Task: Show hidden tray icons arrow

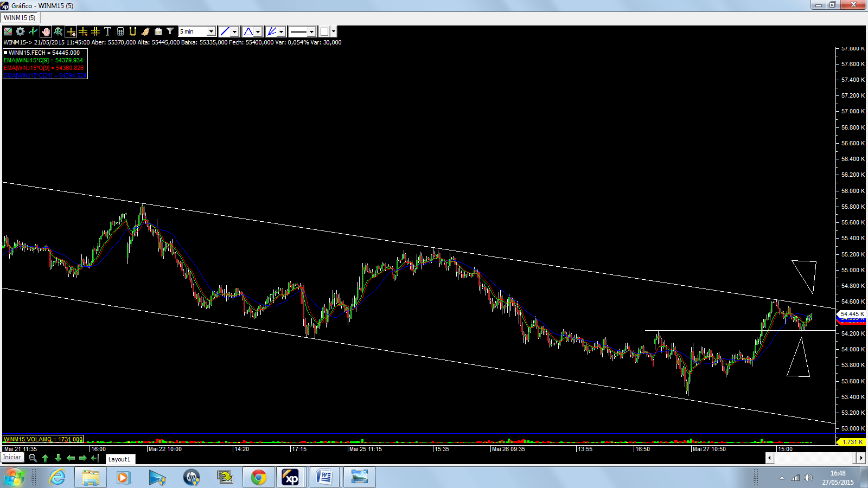Action: [782, 478]
